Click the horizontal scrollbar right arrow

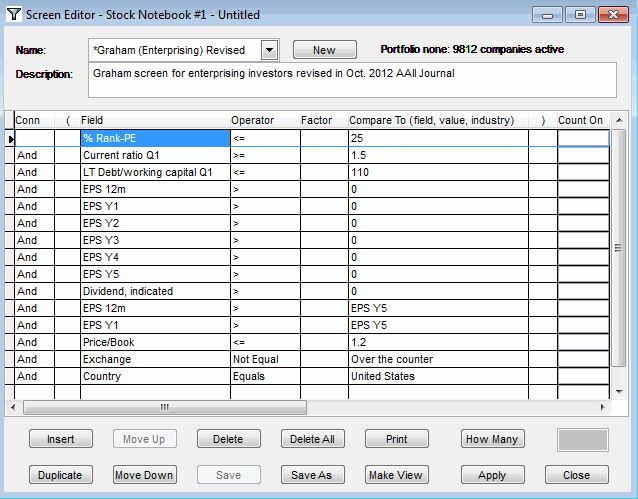tap(603, 407)
